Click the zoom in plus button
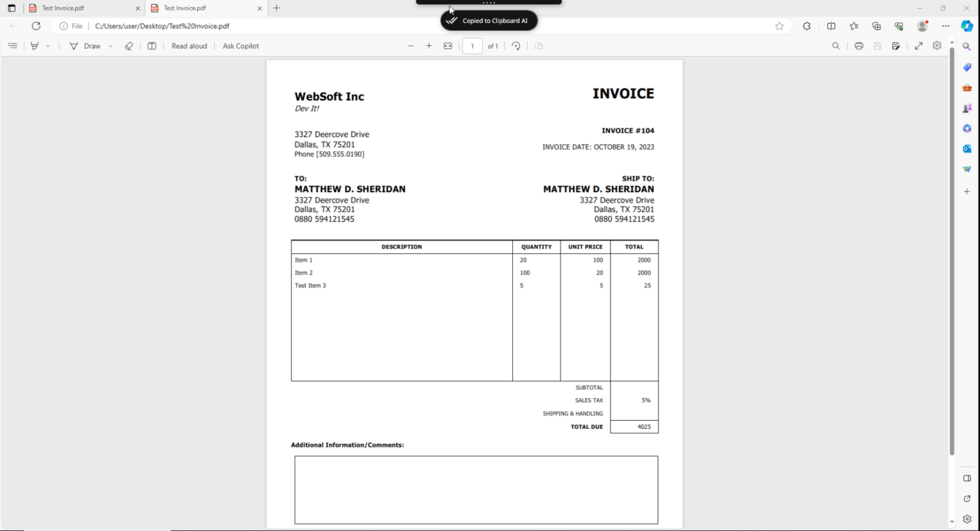Image resolution: width=980 pixels, height=531 pixels. (x=429, y=46)
